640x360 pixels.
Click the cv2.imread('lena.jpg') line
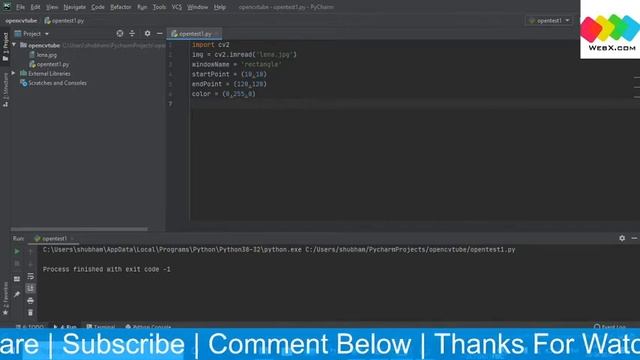[244, 54]
